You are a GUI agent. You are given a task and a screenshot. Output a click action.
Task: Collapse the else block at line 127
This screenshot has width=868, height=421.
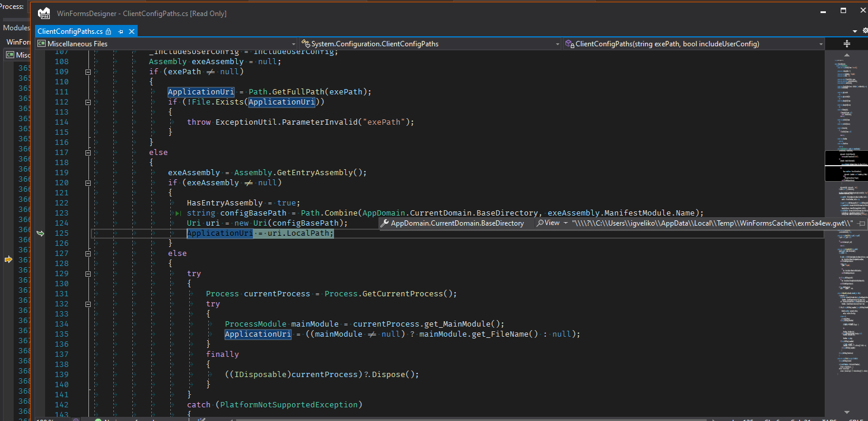[x=88, y=254]
